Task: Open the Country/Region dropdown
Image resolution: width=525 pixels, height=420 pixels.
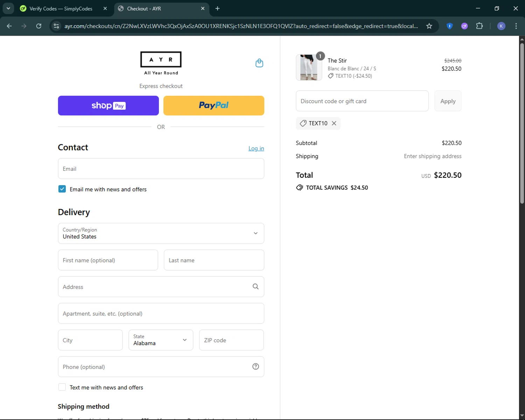Action: pyautogui.click(x=161, y=233)
